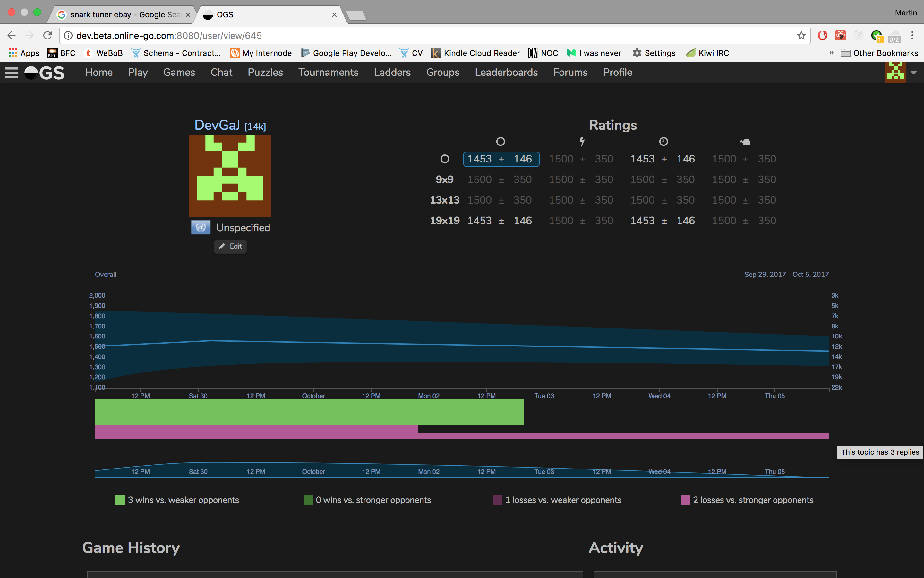The width and height of the screenshot is (924, 578).
Task: Open the Google Play Developer bookmark
Action: (x=346, y=53)
